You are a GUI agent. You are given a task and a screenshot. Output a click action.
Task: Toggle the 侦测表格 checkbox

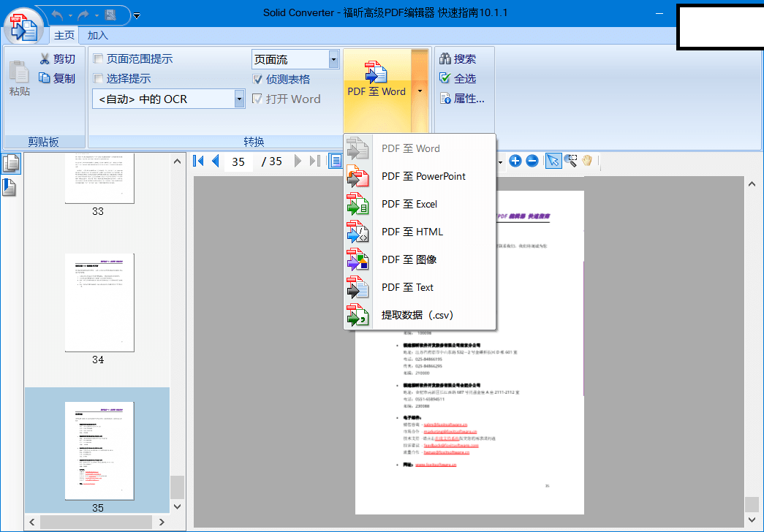coord(258,79)
